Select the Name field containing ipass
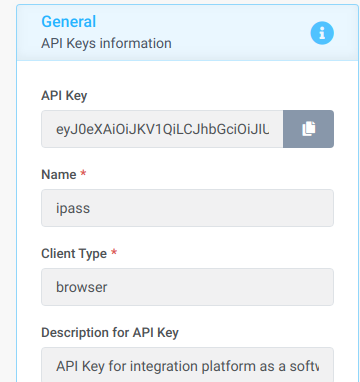360x382 pixels. point(187,208)
